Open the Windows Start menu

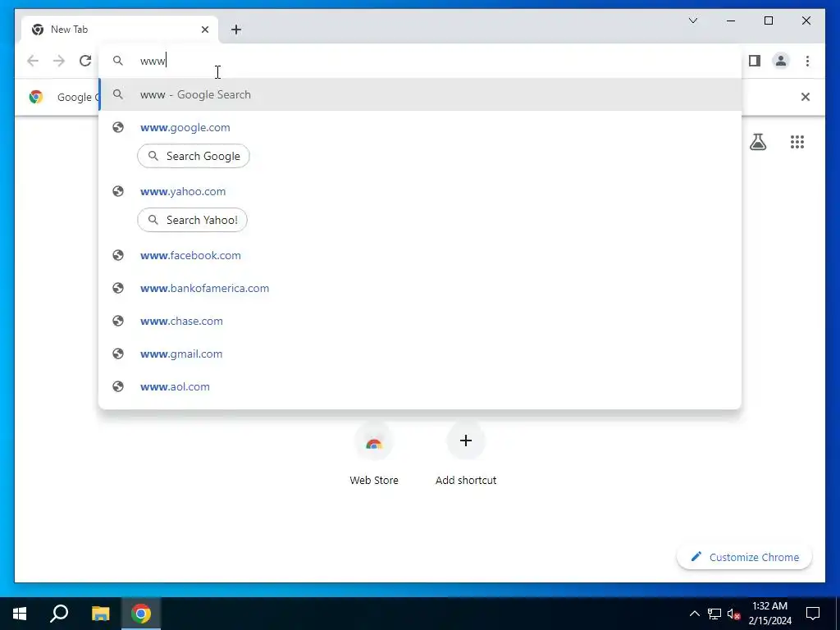point(20,614)
